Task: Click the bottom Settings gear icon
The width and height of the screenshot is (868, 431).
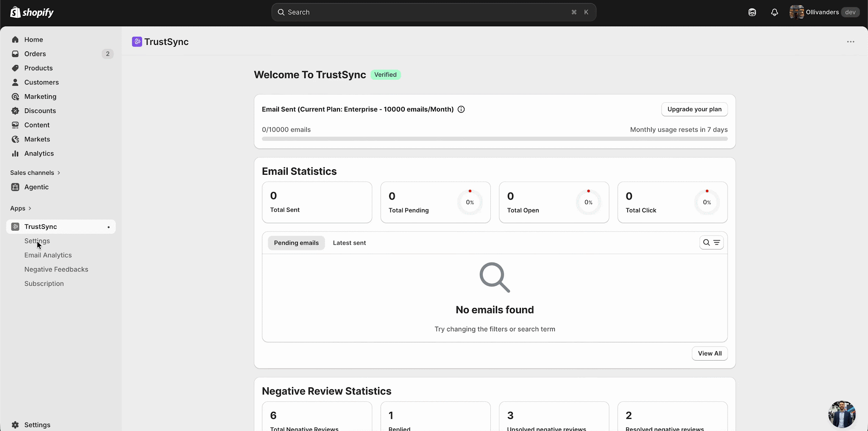Action: (15, 425)
